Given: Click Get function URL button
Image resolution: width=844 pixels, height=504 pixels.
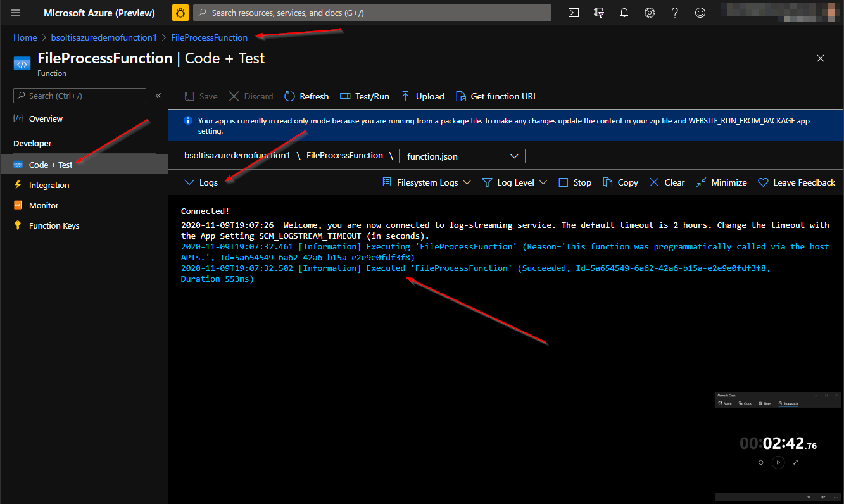Looking at the screenshot, I should click(x=496, y=96).
